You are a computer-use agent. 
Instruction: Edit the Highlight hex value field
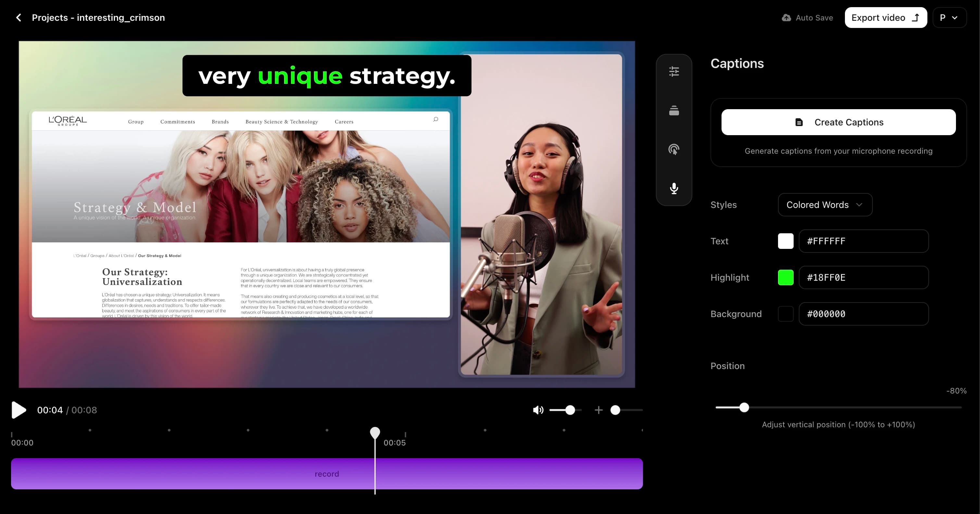click(x=863, y=277)
